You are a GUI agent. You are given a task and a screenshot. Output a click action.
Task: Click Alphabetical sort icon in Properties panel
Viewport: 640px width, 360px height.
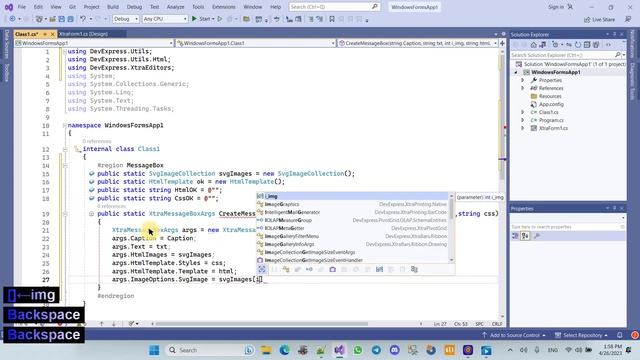click(525, 236)
